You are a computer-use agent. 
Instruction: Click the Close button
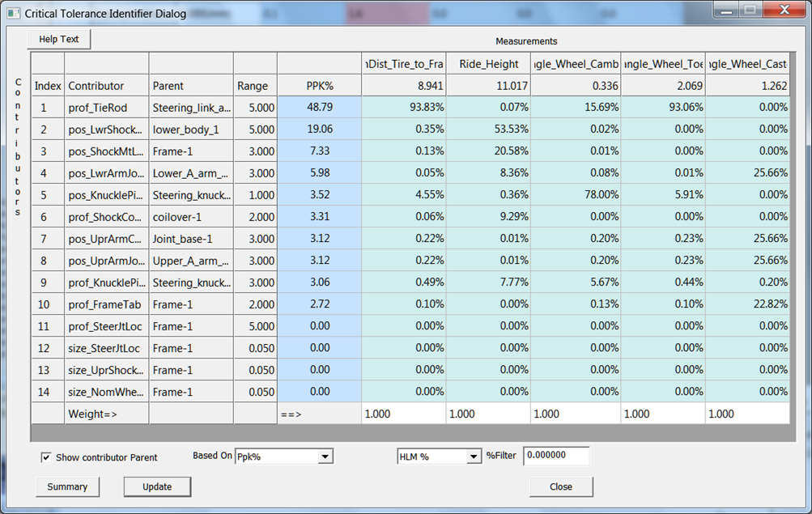[x=560, y=486]
